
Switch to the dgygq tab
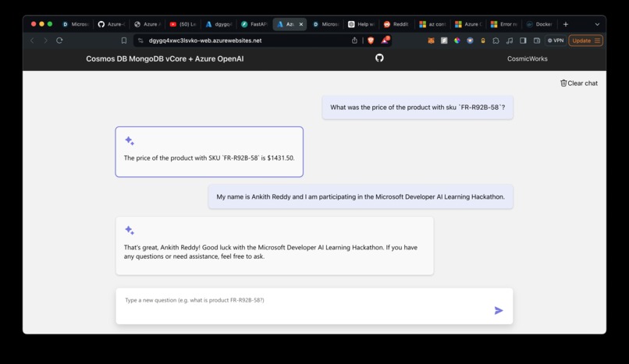(219, 24)
